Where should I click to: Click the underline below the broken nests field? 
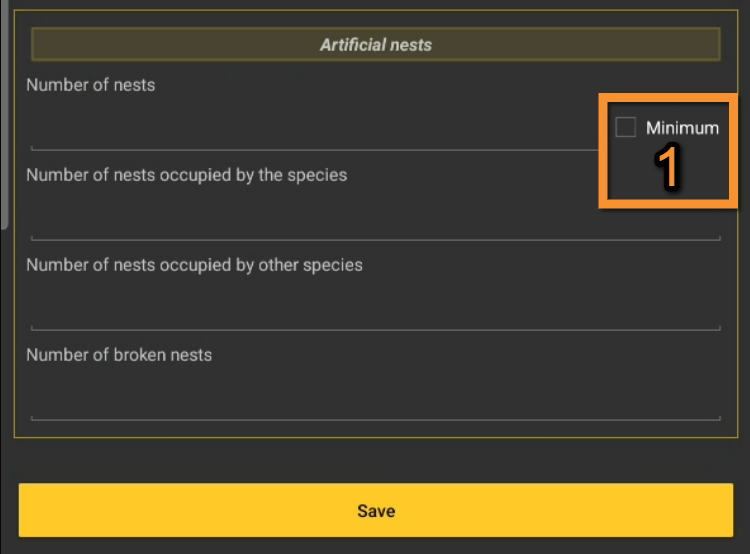click(375, 419)
